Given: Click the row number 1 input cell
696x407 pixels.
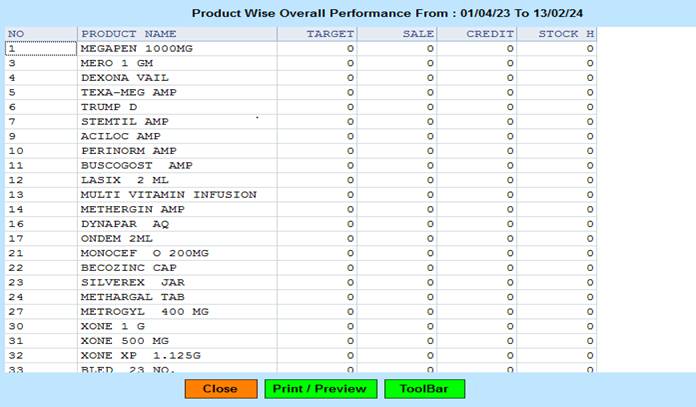Looking at the screenshot, I should [x=39, y=48].
